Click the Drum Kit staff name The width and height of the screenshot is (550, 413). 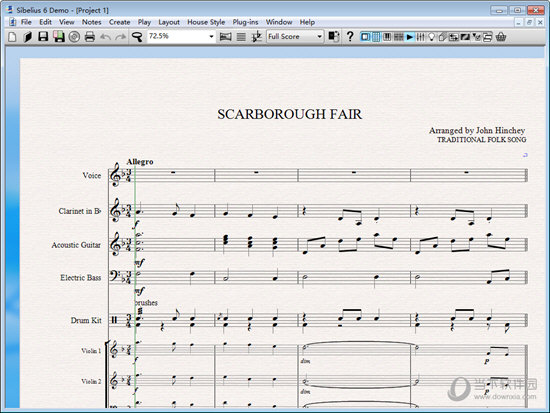tap(86, 320)
